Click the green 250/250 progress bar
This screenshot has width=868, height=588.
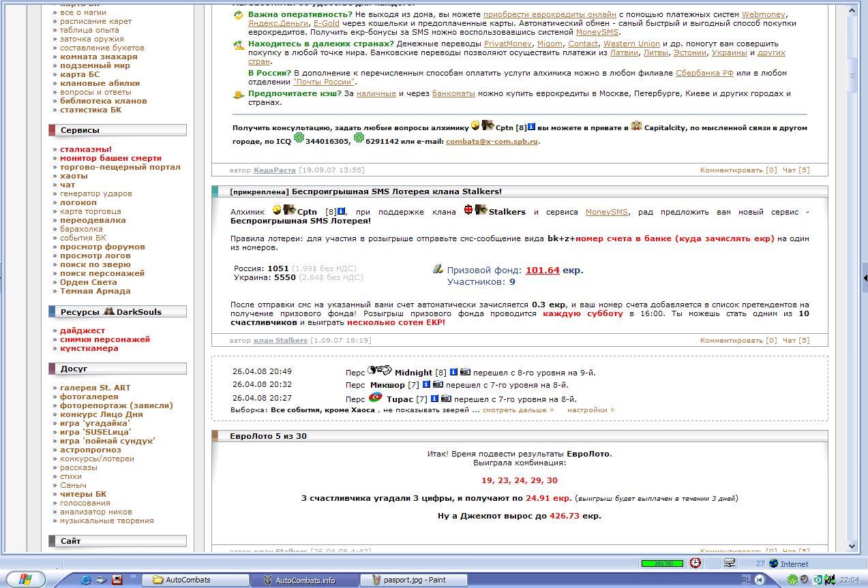pyautogui.click(x=662, y=563)
